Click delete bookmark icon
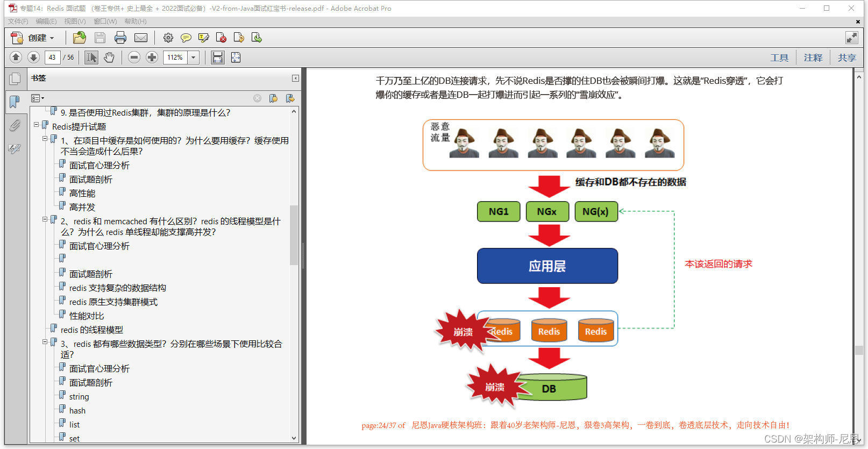This screenshot has height=449, width=868. click(x=258, y=98)
